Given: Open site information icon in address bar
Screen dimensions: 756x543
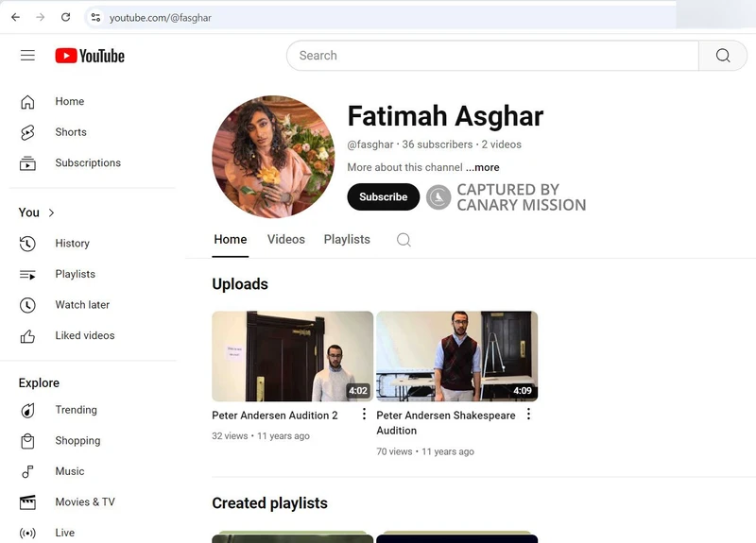Looking at the screenshot, I should [x=95, y=18].
